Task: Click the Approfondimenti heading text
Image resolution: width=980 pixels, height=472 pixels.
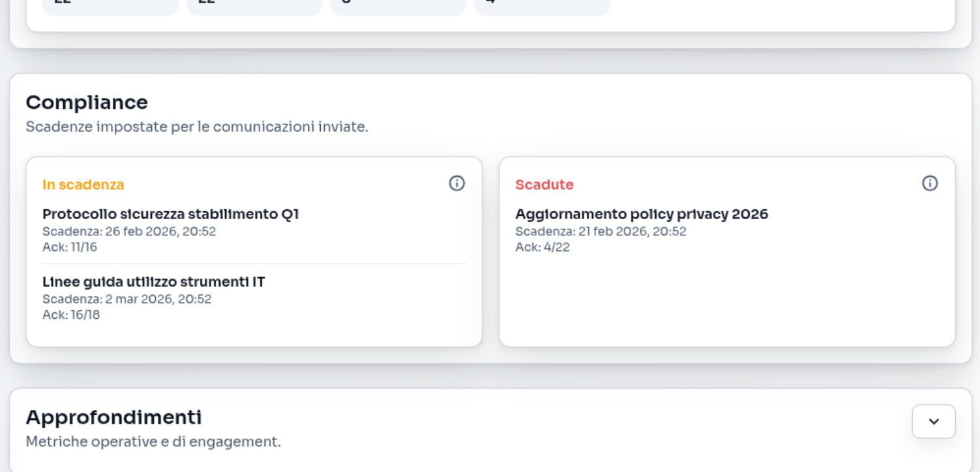Action: click(x=113, y=417)
